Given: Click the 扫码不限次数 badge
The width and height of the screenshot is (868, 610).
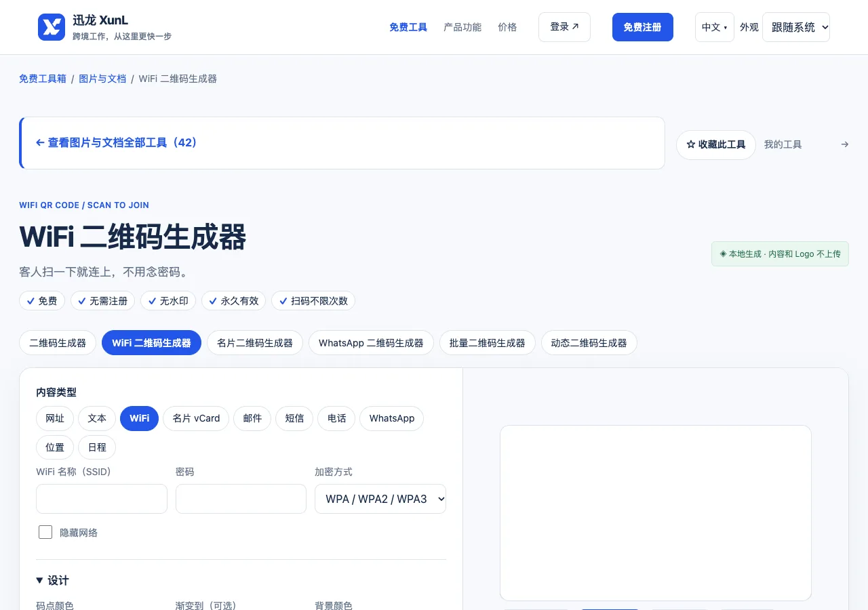Looking at the screenshot, I should pos(313,301).
